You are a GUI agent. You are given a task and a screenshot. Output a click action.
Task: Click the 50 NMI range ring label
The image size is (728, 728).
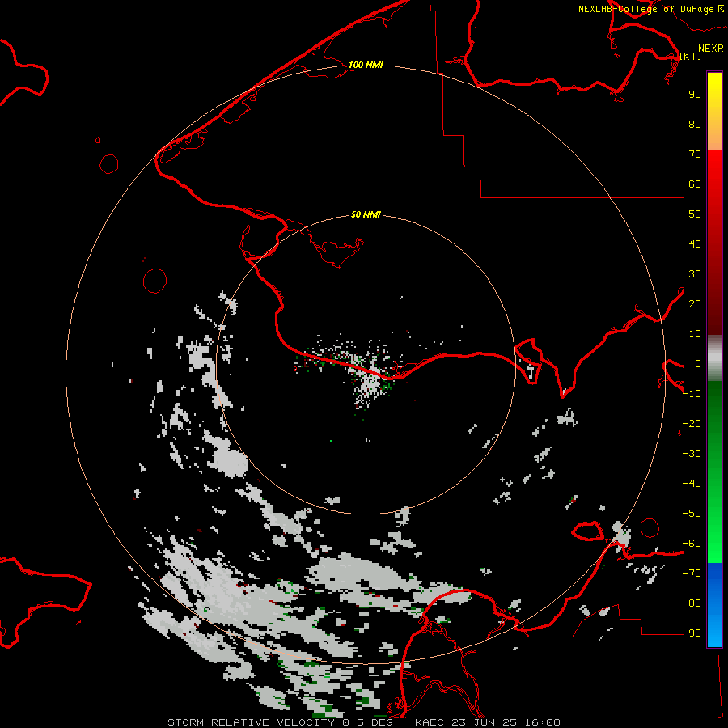[x=366, y=214]
